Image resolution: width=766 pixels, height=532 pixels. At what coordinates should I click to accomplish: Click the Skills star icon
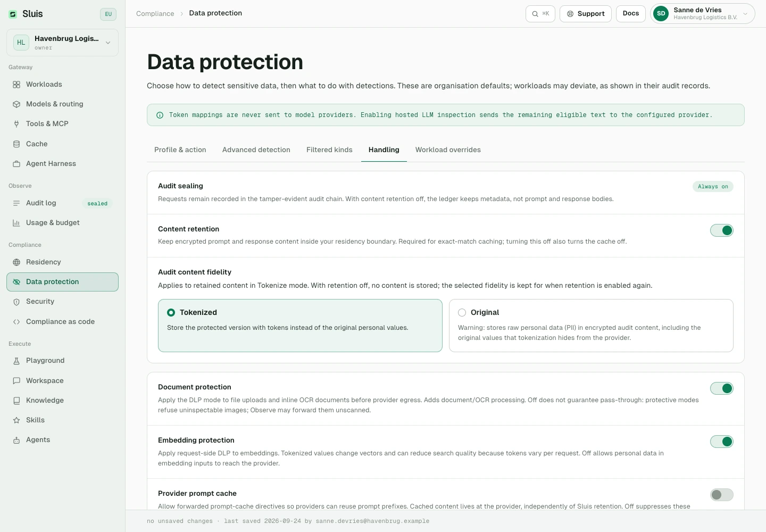(16, 420)
